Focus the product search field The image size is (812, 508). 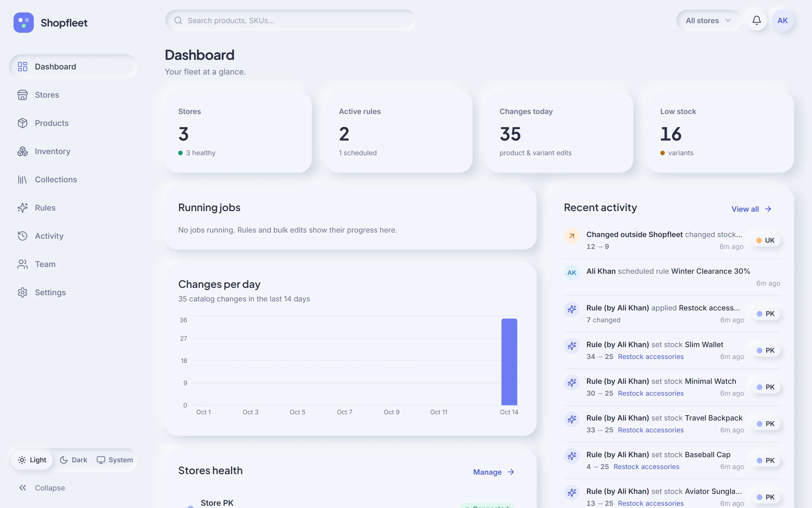click(291, 21)
